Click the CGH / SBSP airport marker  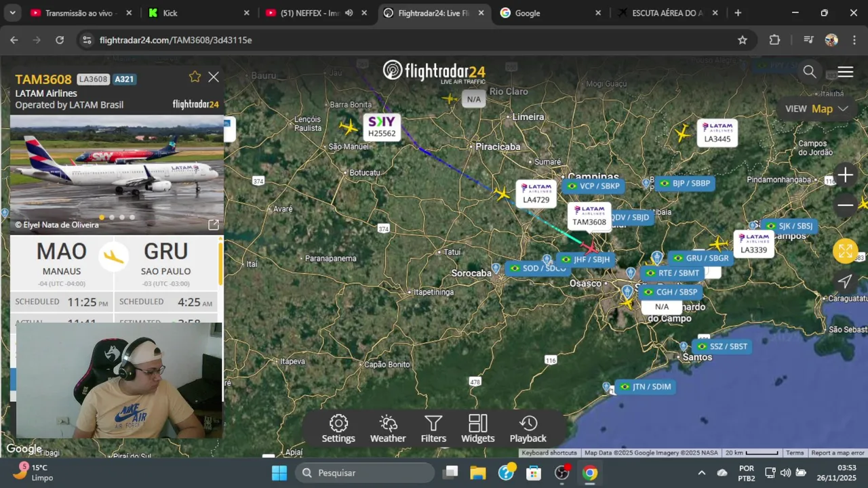pos(670,292)
